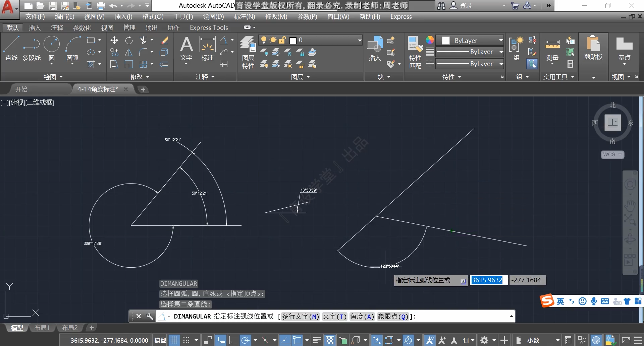Switch to the 布局1 layout tab
Image resolution: width=644 pixels, height=346 pixels.
click(42, 328)
